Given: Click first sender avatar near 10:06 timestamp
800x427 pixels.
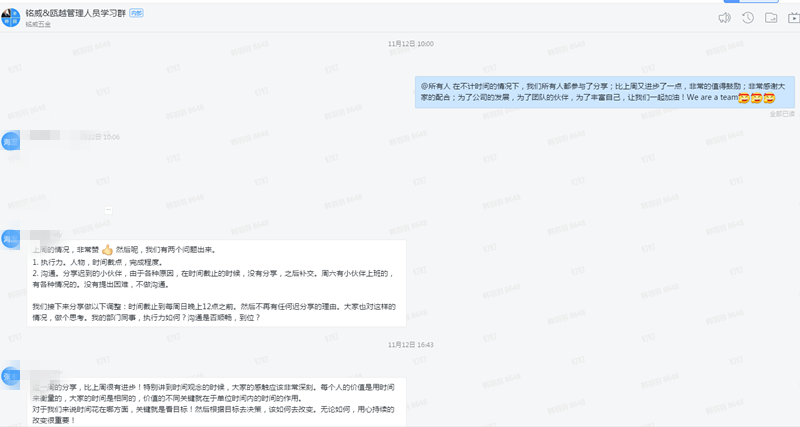Looking at the screenshot, I should (x=10, y=141).
